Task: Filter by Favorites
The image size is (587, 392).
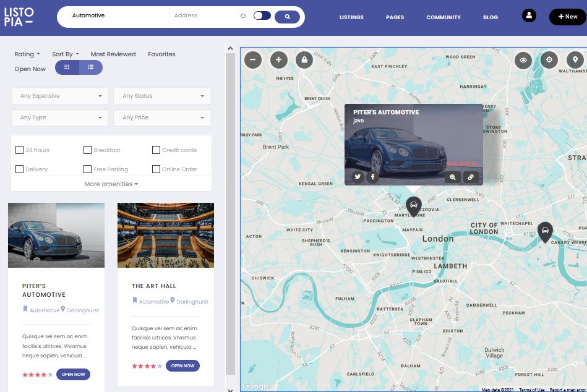Action: point(161,54)
